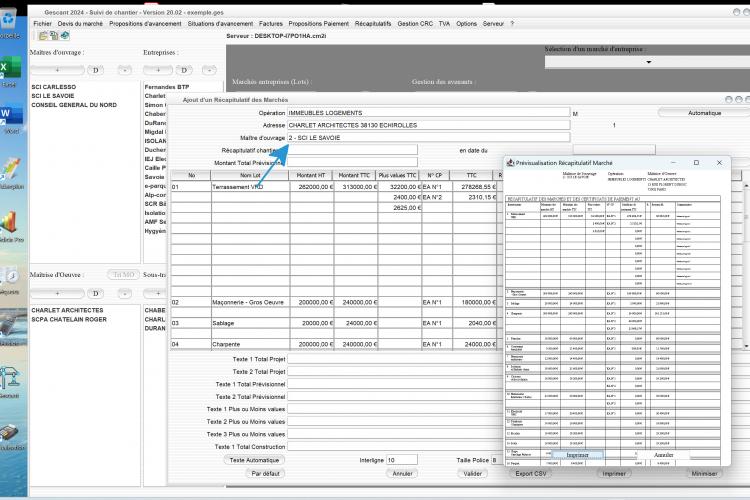Click the Valider button
The height and width of the screenshot is (500, 750).
473,474
